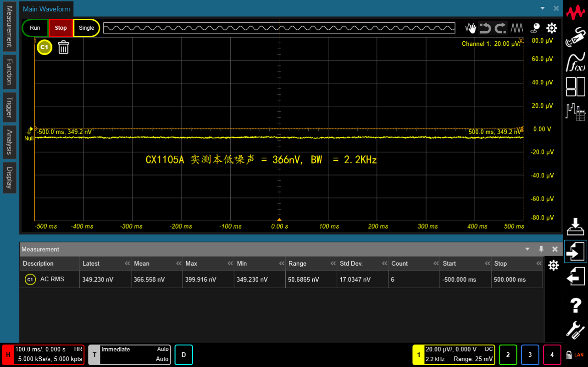This screenshot has width=588, height=367.
Task: Open the measurement table settings gear
Action: point(554,265)
